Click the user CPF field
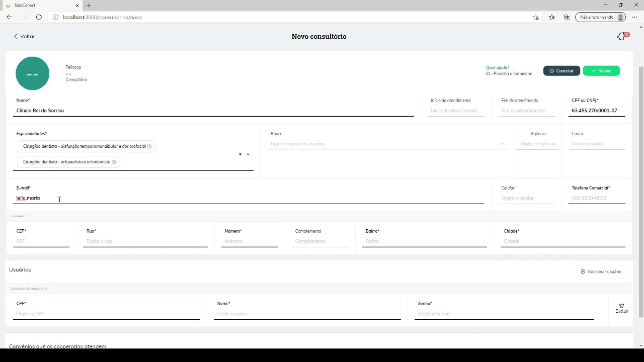This screenshot has height=362, width=644. [107, 314]
